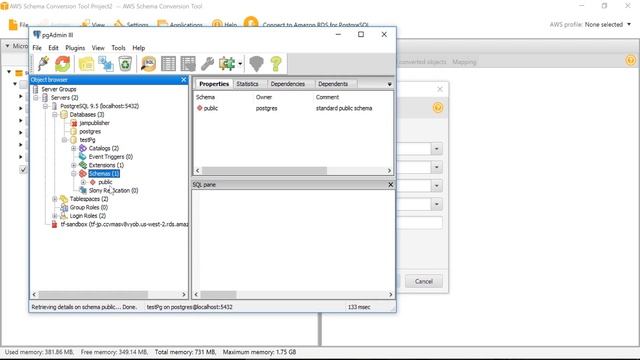
Task: Select the Schemas (1) tree item
Action: click(104, 173)
